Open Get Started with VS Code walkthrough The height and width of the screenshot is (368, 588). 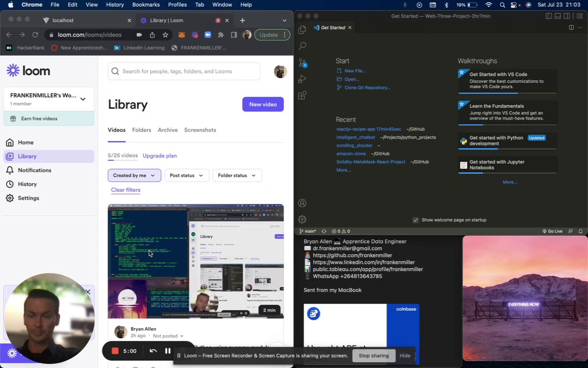point(507,80)
